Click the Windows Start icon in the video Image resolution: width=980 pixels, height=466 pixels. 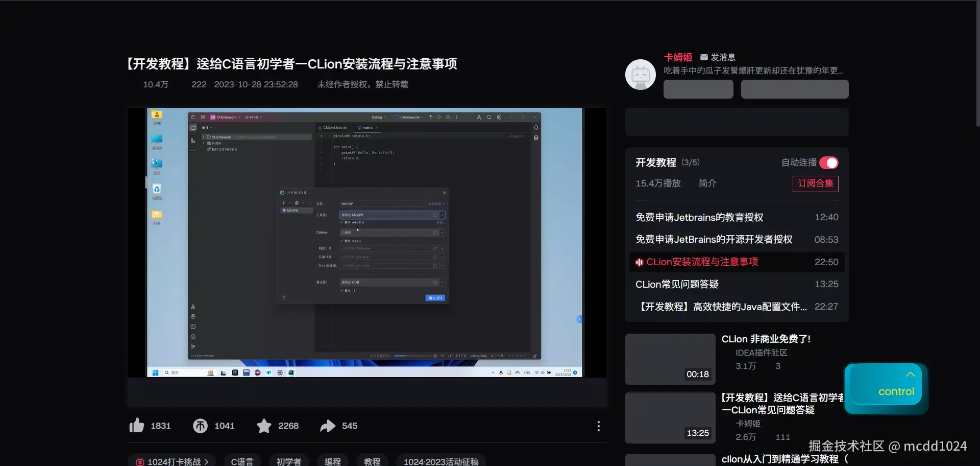[x=155, y=372]
